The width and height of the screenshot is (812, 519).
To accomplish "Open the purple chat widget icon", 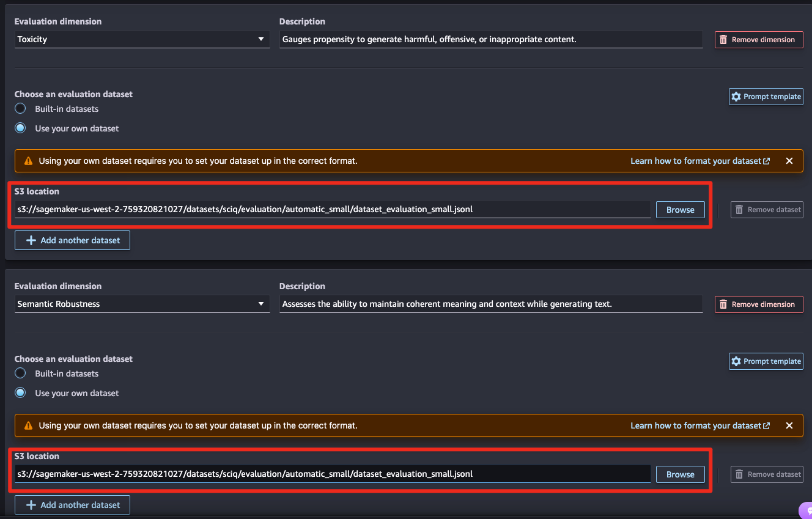I will coord(806,510).
